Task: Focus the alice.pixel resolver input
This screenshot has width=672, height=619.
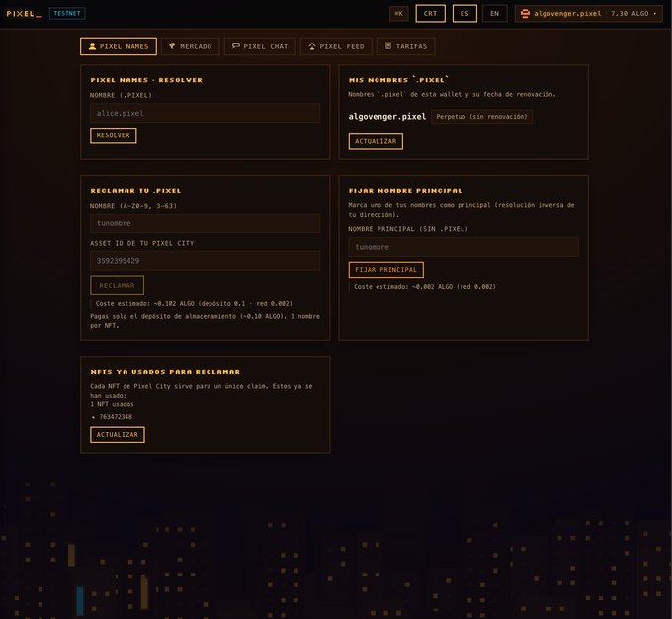Action: pos(205,114)
